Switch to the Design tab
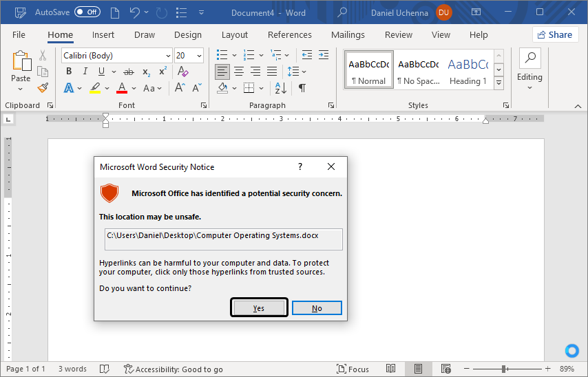This screenshot has height=377, width=588. pos(188,35)
